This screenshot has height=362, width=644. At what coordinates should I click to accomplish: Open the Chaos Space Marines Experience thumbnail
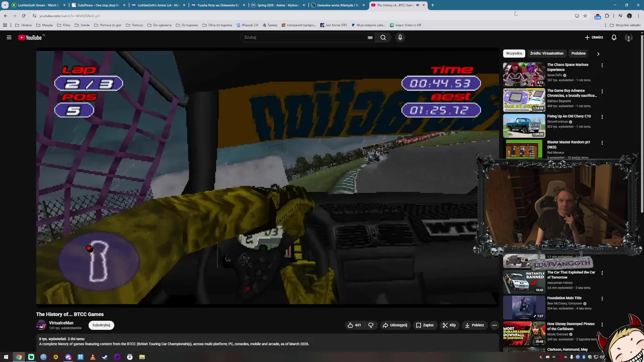[x=524, y=74]
